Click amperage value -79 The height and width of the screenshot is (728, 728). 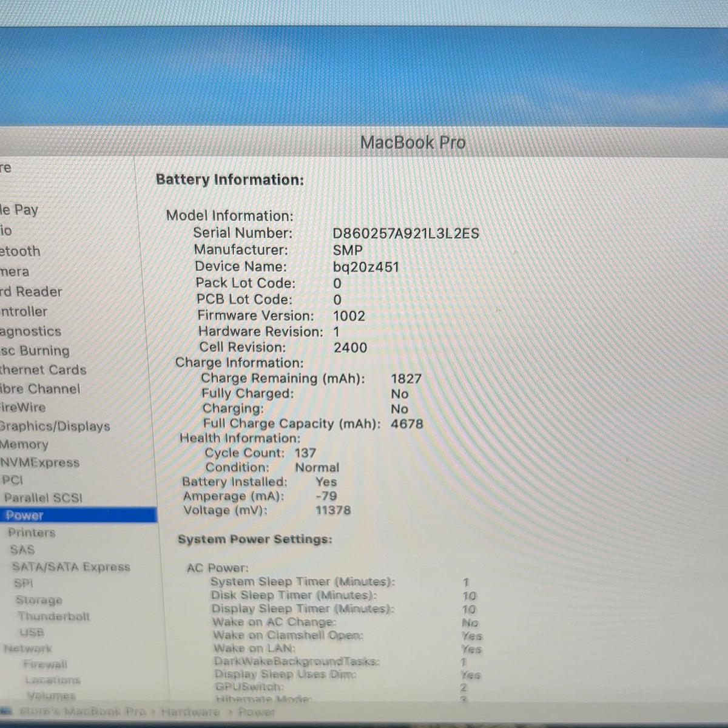326,496
